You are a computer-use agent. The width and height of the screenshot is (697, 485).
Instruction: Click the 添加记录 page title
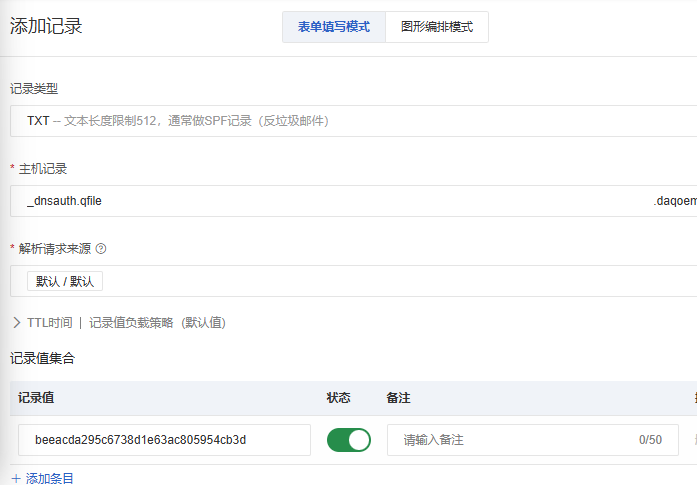(x=46, y=27)
